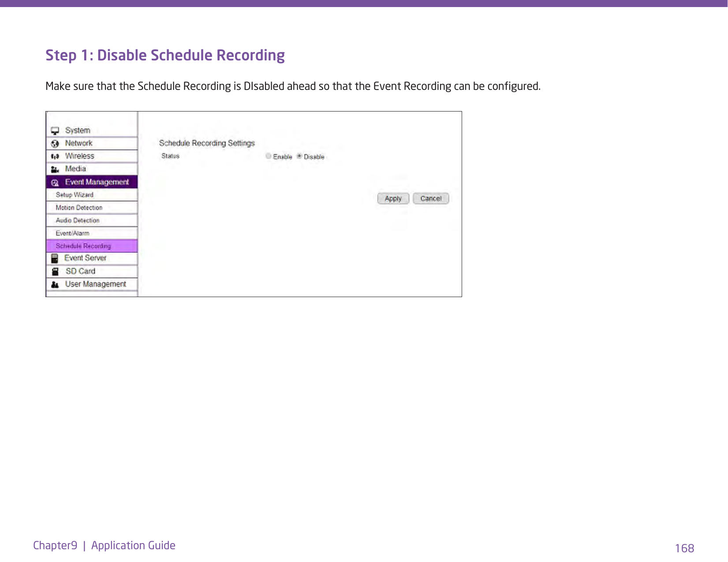Click the Enable label text

pyautogui.click(x=283, y=157)
